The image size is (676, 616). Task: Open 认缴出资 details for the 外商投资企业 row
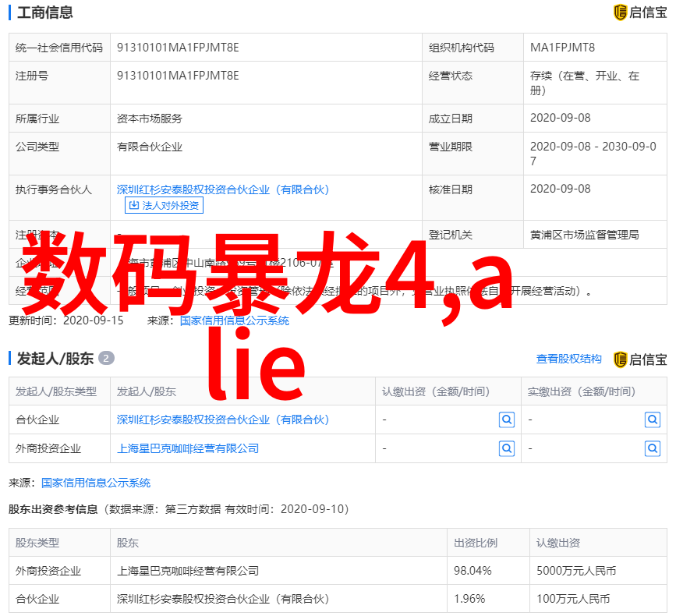pos(507,449)
